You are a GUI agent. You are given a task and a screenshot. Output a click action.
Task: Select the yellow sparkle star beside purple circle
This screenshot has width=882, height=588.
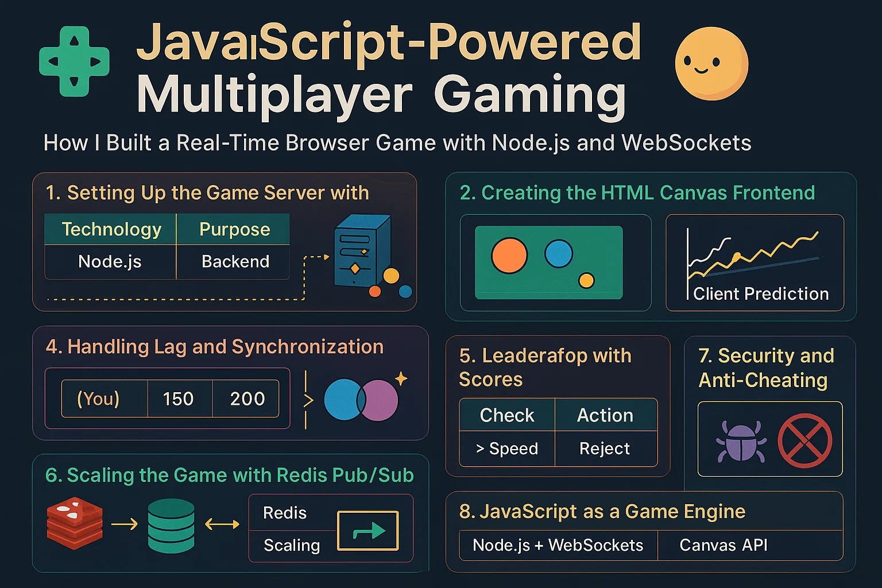tap(401, 378)
